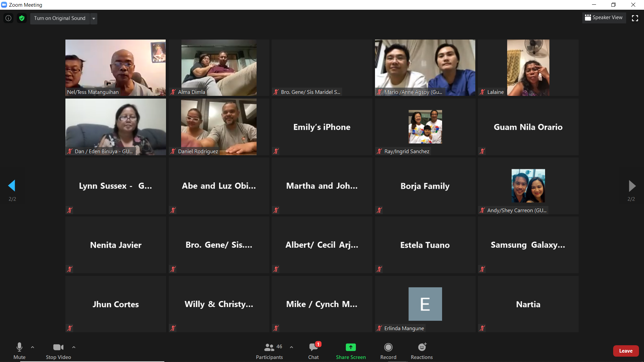Click Share Screen button

click(351, 351)
